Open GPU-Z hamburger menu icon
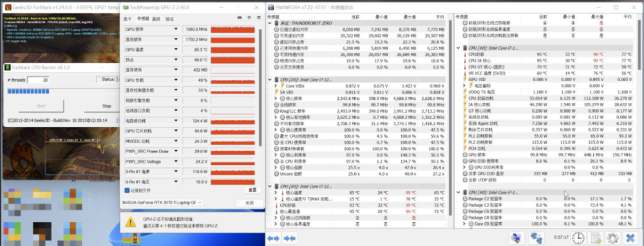The image size is (644, 246). pyautogui.click(x=258, y=17)
